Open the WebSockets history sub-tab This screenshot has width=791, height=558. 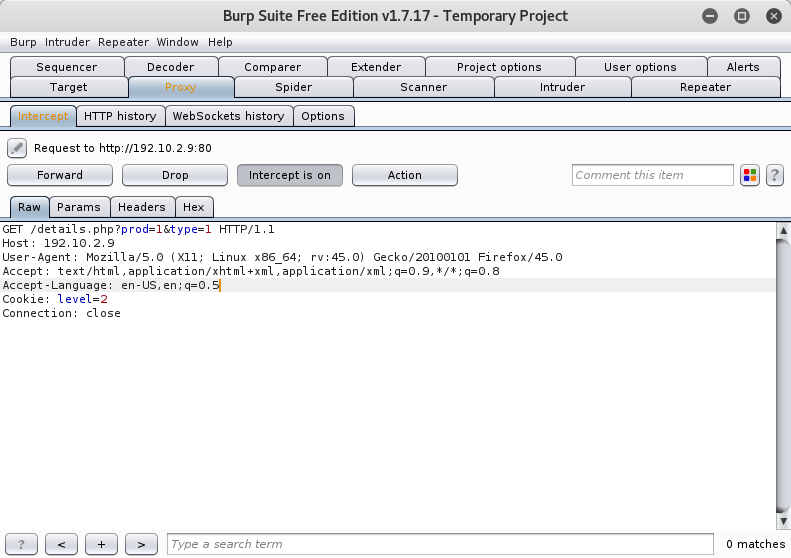click(229, 116)
